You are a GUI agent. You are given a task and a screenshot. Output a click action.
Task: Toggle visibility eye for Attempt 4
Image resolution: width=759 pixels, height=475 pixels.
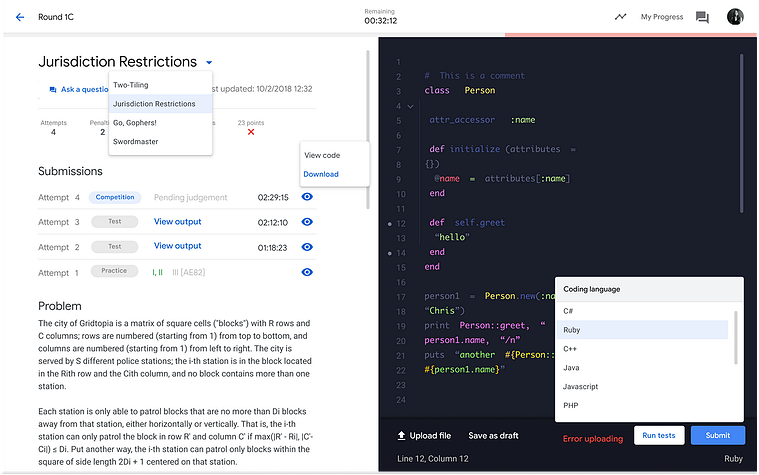(x=307, y=197)
